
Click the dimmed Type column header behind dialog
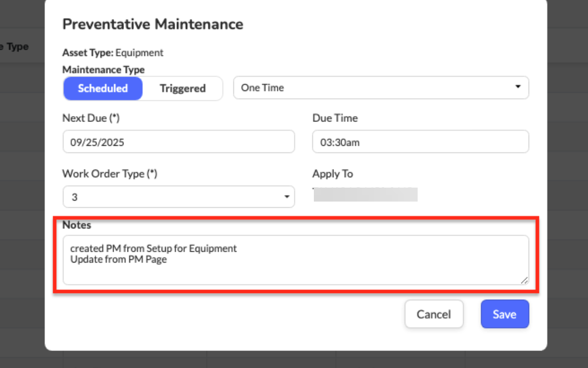[x=17, y=47]
